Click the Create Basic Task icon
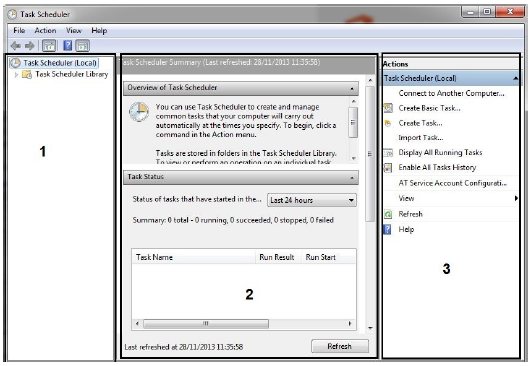Image resolution: width=530 pixels, height=366 pixels. [388, 108]
